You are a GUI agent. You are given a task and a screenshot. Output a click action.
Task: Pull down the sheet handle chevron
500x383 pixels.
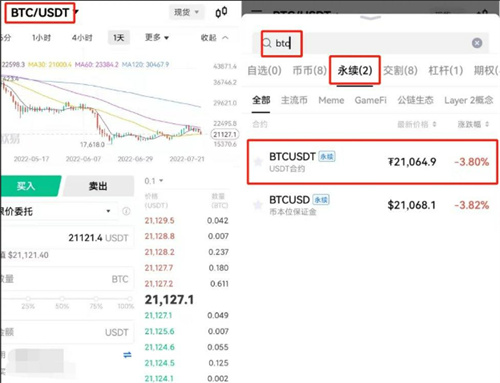370,18
